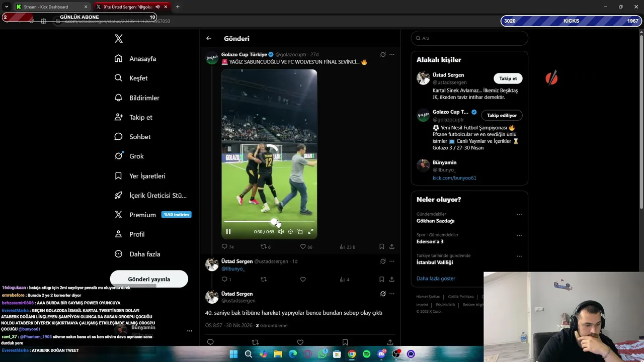Open İstanbul Valiliği trend

pos(435,262)
